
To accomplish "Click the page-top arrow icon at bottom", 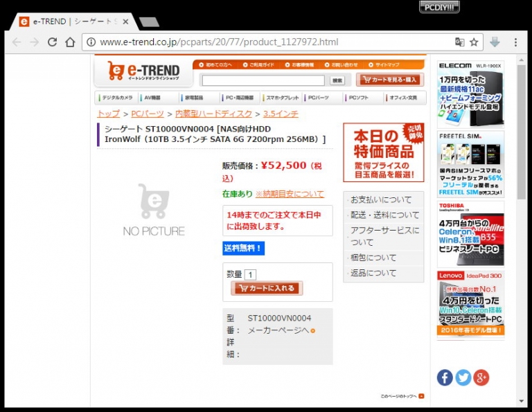I will tap(421, 395).
